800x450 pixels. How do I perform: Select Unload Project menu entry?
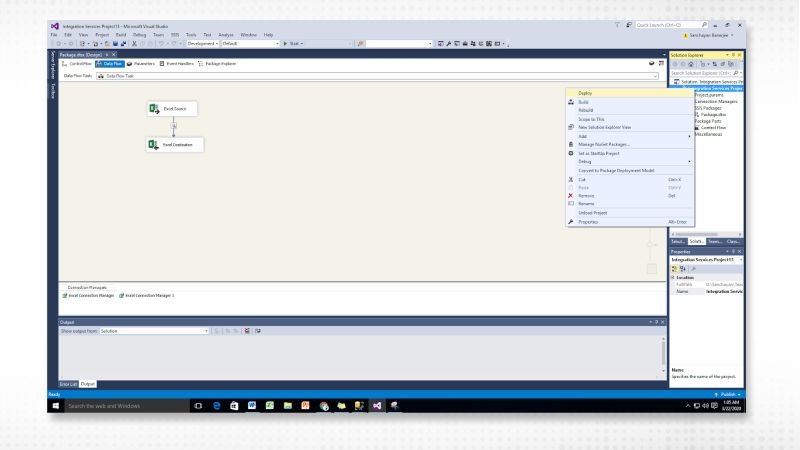(630, 213)
